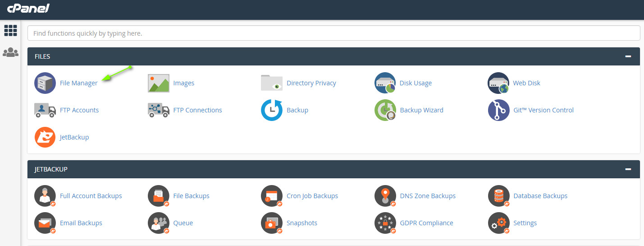The image size is (644, 246).
Task: Open the Backup Wizard link
Action: pos(422,110)
